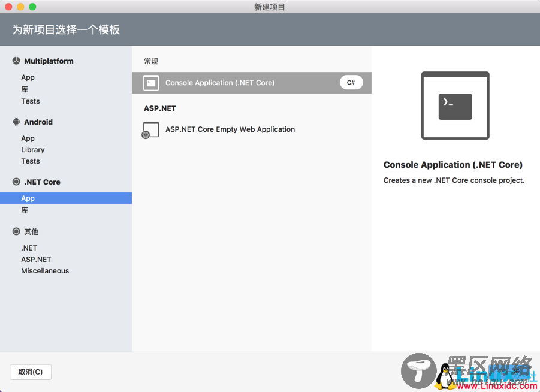The image size is (540, 392).
Task: Select ASP.NET Core Empty Web Application template
Action: tap(251, 129)
